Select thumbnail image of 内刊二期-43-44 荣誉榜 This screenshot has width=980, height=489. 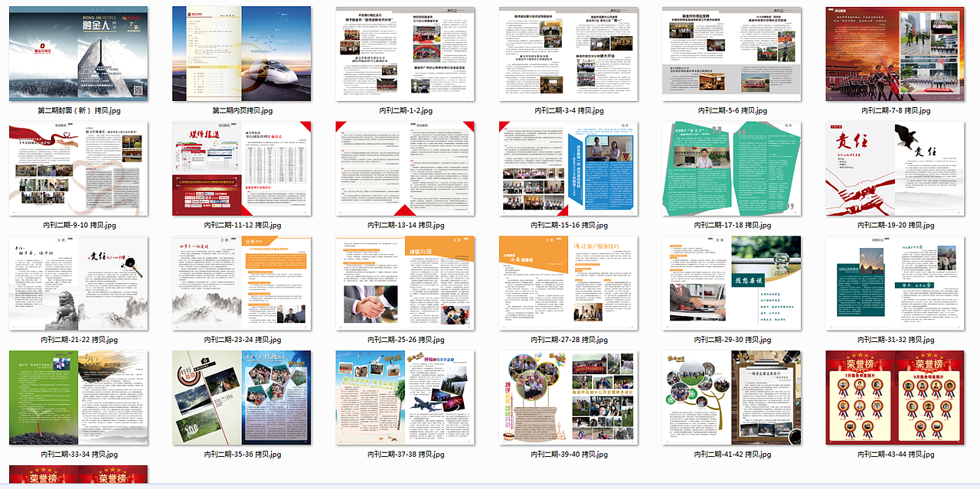(x=895, y=398)
